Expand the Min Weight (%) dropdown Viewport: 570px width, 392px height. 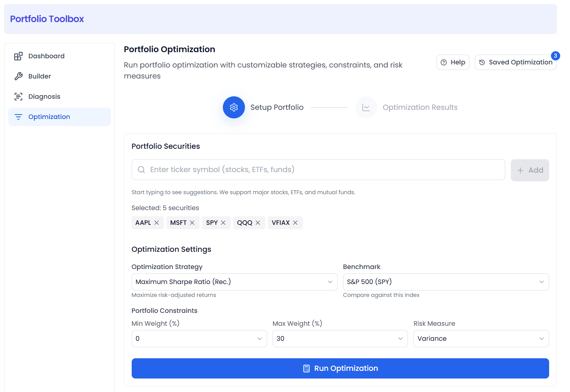199,339
